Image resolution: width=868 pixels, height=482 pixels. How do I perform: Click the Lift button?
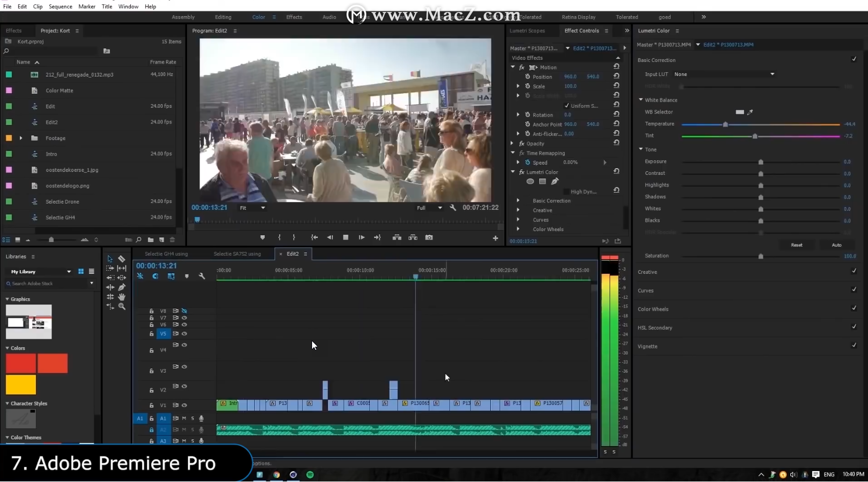tap(397, 237)
